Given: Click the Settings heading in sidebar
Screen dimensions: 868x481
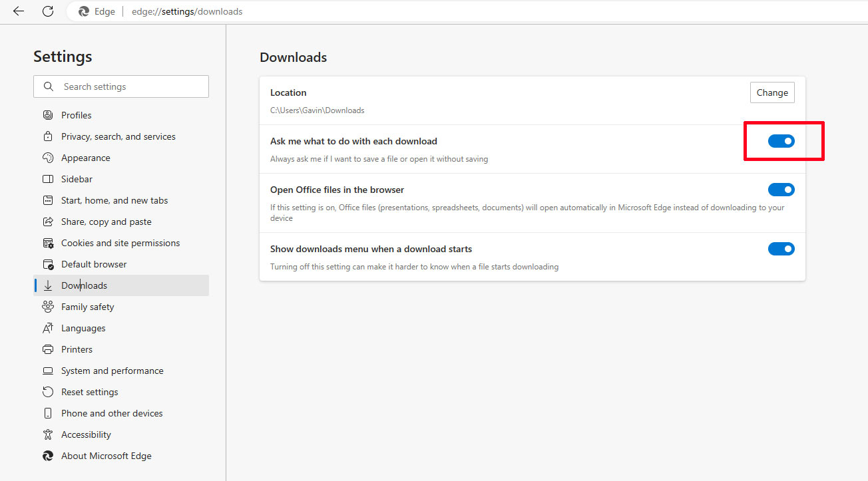Looking at the screenshot, I should (x=63, y=57).
